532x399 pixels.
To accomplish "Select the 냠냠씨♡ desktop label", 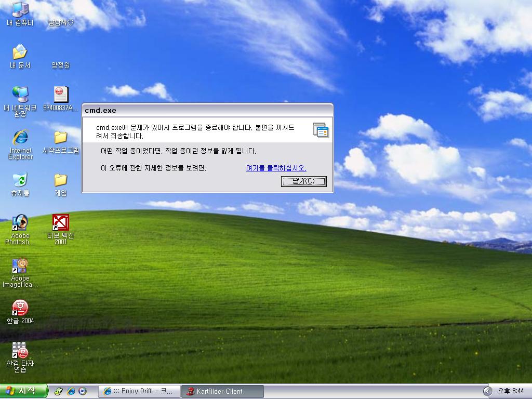I will pos(61,23).
